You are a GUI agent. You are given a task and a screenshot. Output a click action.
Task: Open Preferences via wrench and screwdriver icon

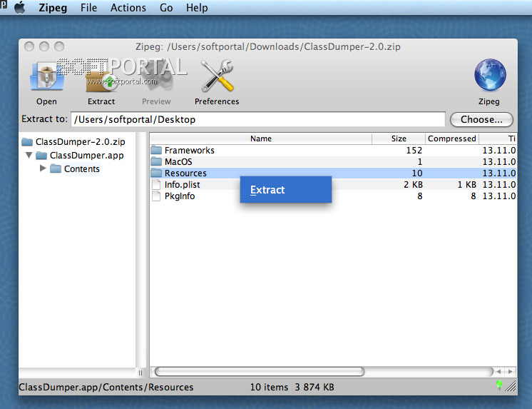tap(217, 76)
